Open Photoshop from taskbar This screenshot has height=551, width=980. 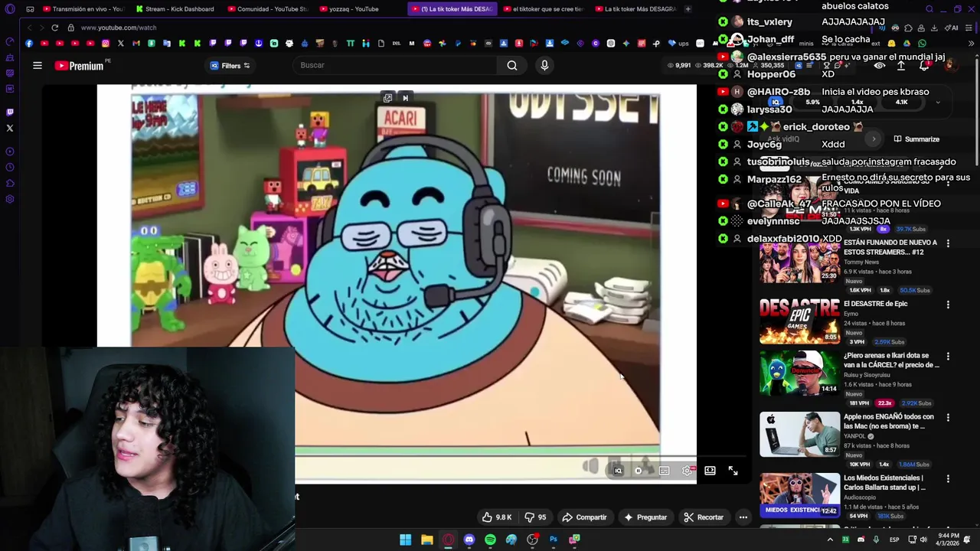click(554, 540)
